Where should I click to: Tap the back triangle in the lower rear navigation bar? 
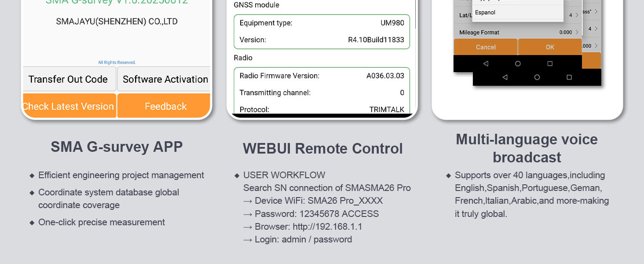click(x=505, y=77)
